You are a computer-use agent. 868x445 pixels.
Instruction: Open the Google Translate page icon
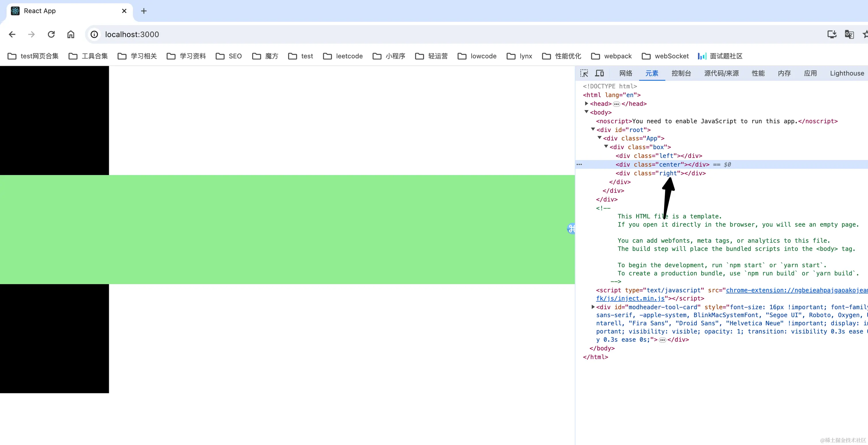(x=849, y=34)
